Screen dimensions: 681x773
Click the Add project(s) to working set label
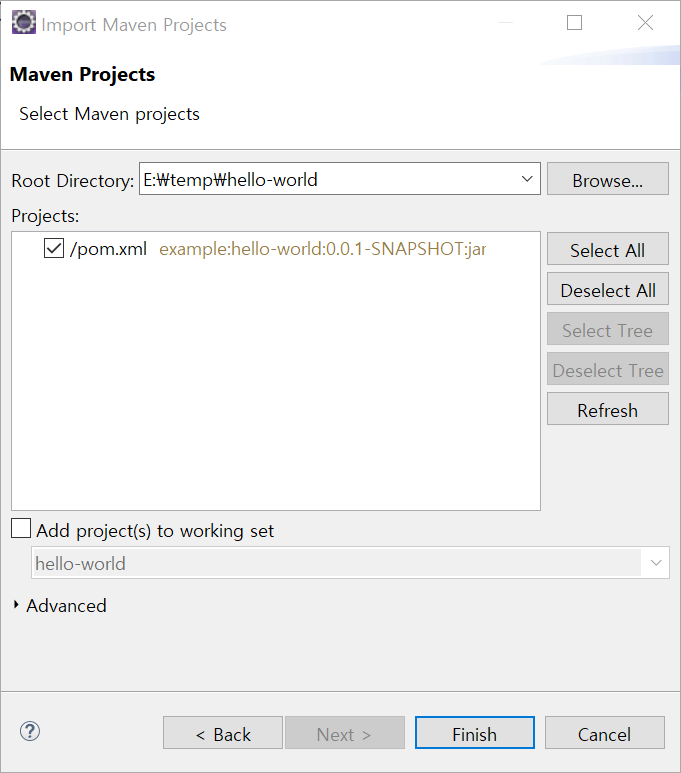point(155,531)
